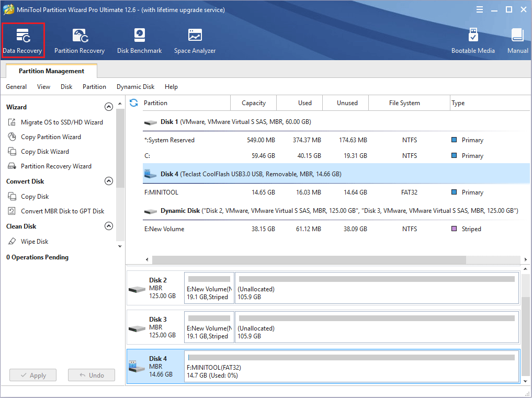This screenshot has width=532, height=398.
Task: Refresh the partition list
Action: point(134,103)
